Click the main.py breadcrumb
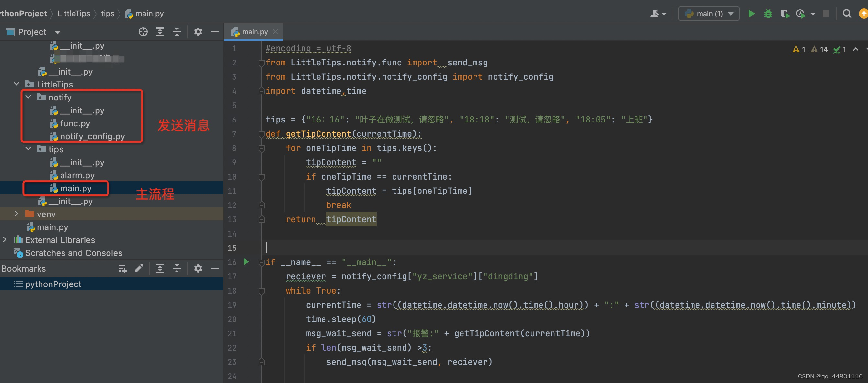Viewport: 868px width, 383px height. pyautogui.click(x=144, y=14)
